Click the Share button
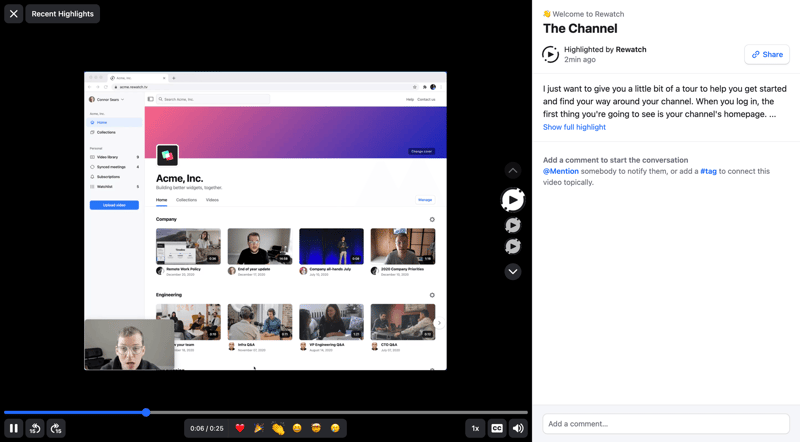The image size is (800, 442). [767, 54]
